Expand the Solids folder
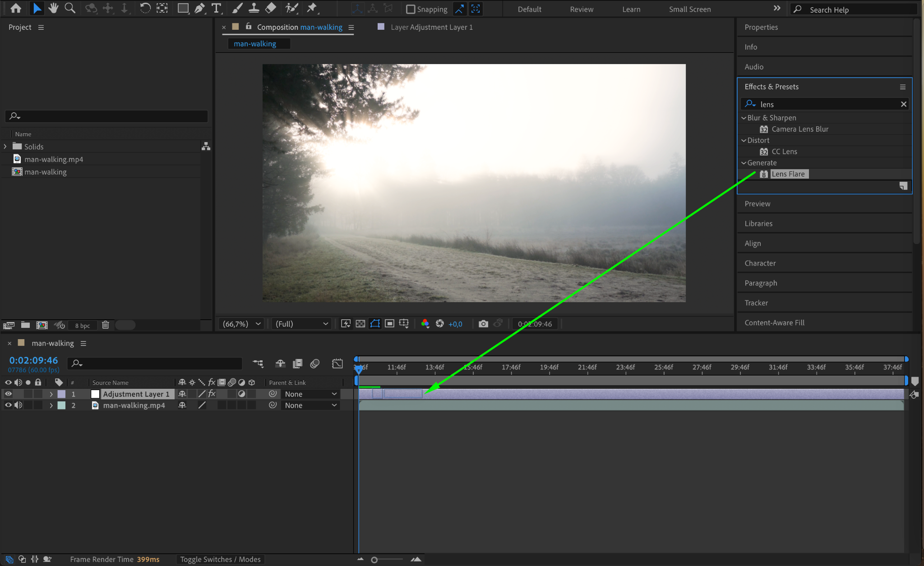 pos(5,147)
